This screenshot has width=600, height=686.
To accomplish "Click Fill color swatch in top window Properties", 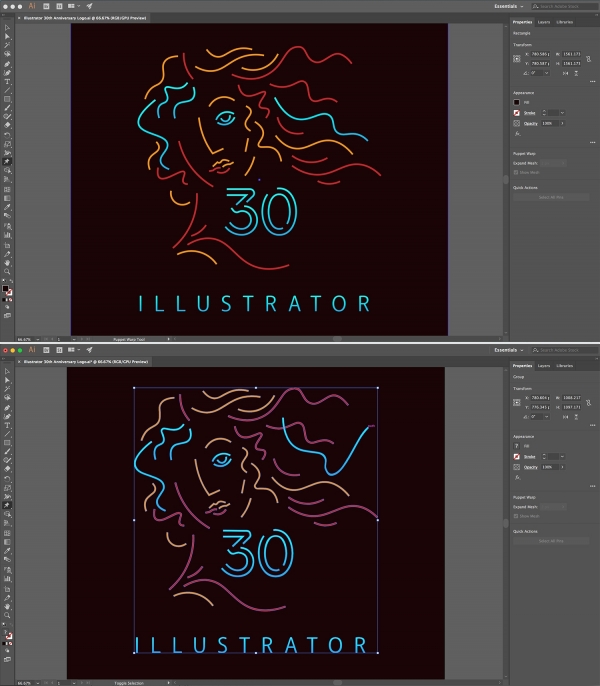I will tap(517, 102).
